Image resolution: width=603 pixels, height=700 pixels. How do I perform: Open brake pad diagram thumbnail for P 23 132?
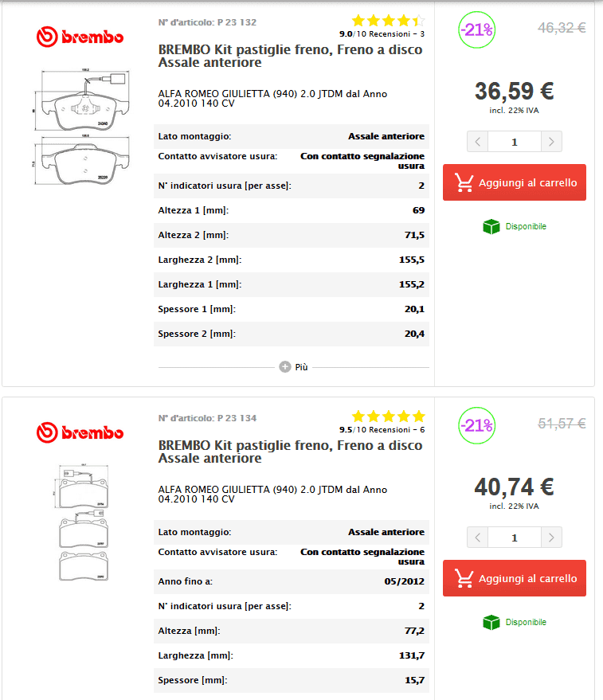[x=80, y=127]
